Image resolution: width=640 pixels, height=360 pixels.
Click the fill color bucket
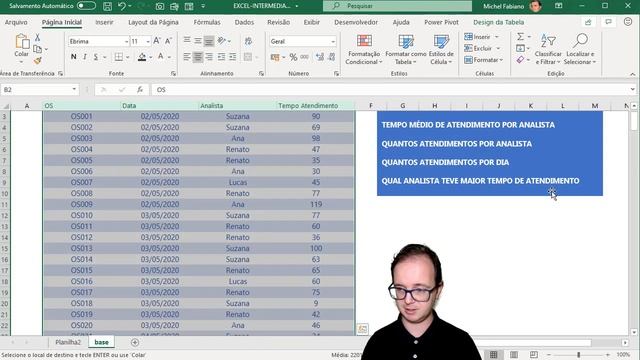point(142,57)
